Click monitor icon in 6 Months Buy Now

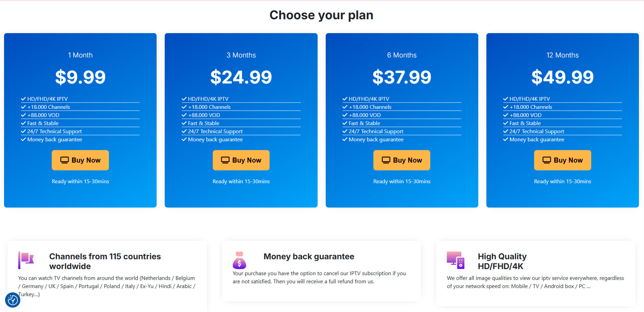(x=386, y=160)
